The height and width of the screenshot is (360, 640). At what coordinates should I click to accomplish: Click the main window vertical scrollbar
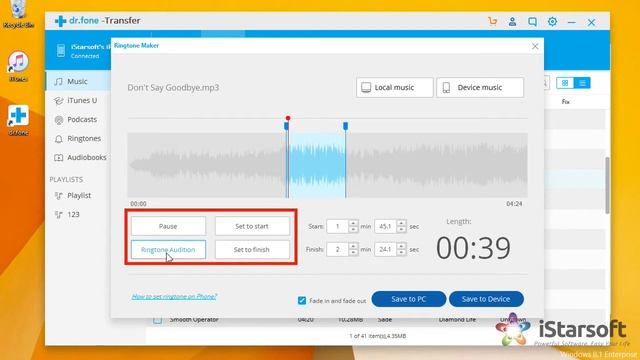pyautogui.click(x=607, y=185)
